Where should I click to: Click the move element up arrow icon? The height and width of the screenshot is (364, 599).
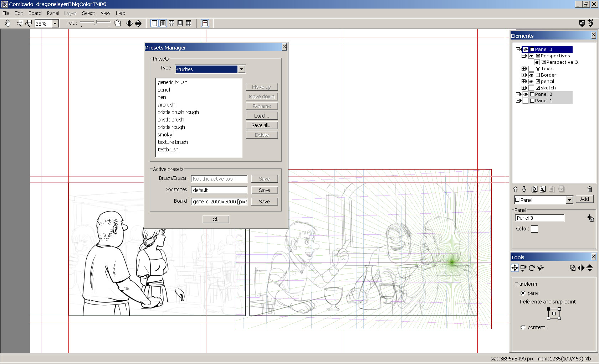tap(515, 189)
